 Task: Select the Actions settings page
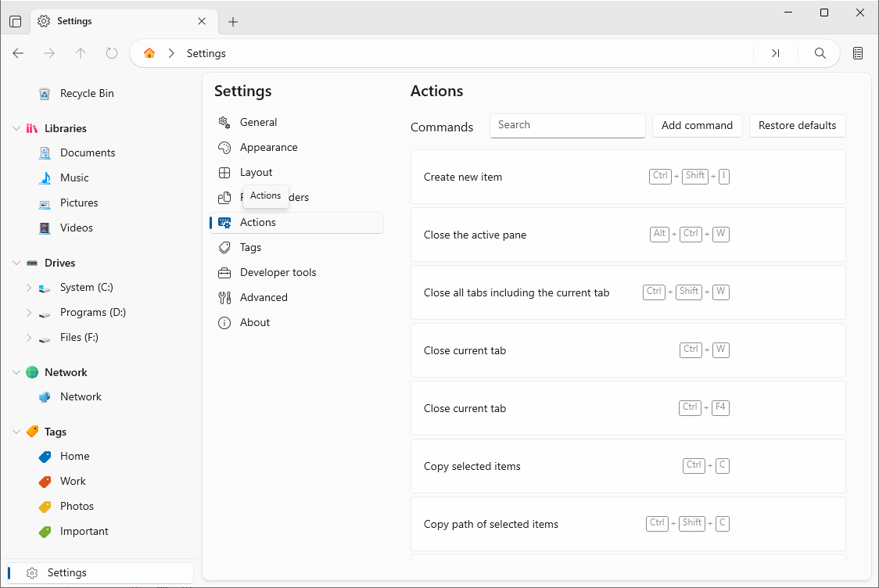click(x=296, y=223)
